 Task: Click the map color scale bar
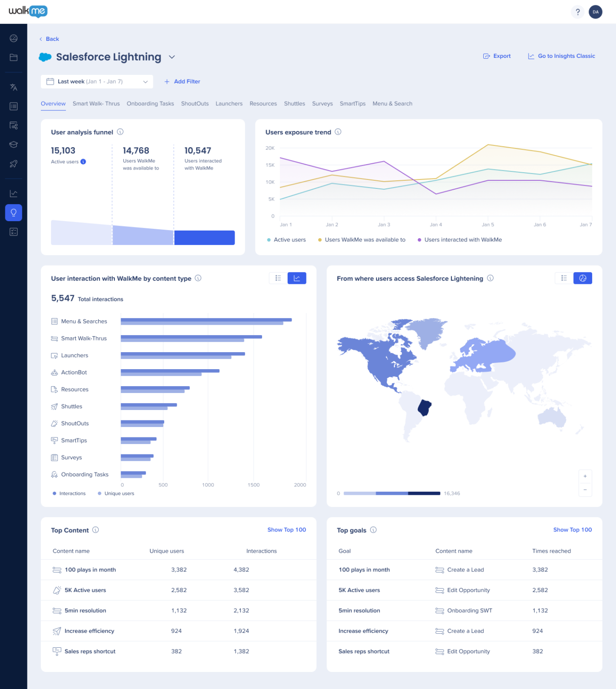[391, 493]
